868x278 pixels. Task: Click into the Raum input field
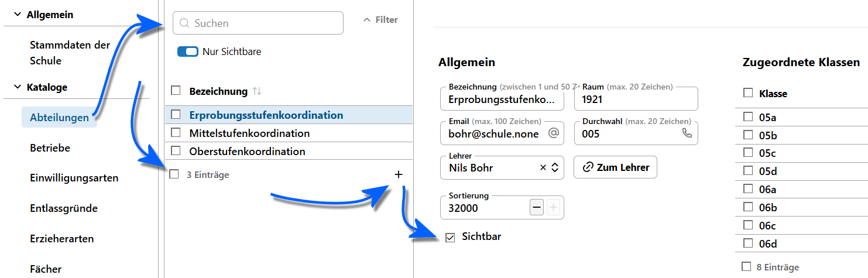[636, 99]
